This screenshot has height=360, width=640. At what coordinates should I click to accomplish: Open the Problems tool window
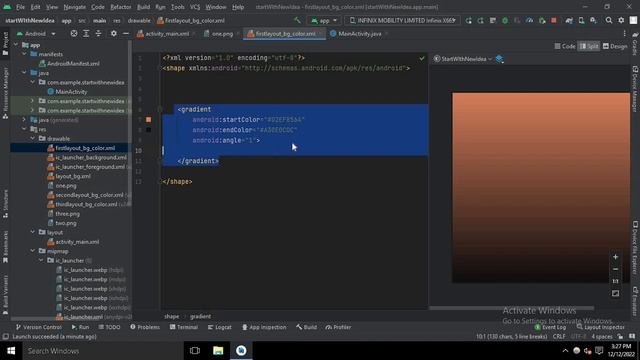(x=145, y=327)
